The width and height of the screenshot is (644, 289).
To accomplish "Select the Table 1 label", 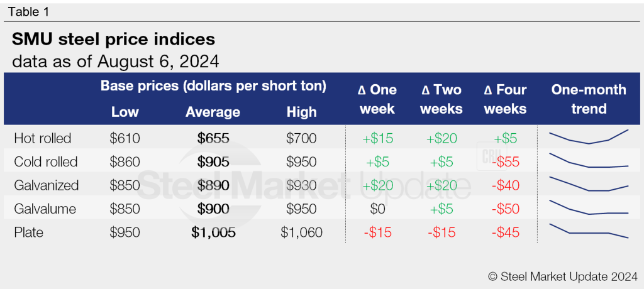I will (x=30, y=12).
